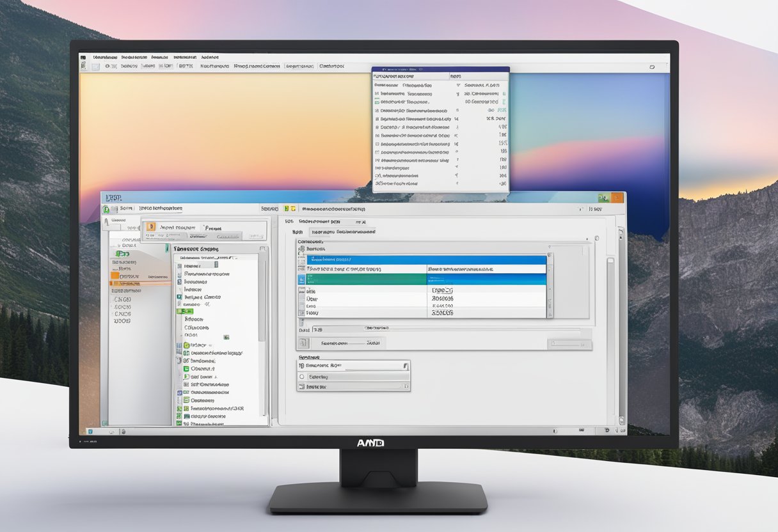Click the icon at the far left of the top menu bar

[83, 57]
